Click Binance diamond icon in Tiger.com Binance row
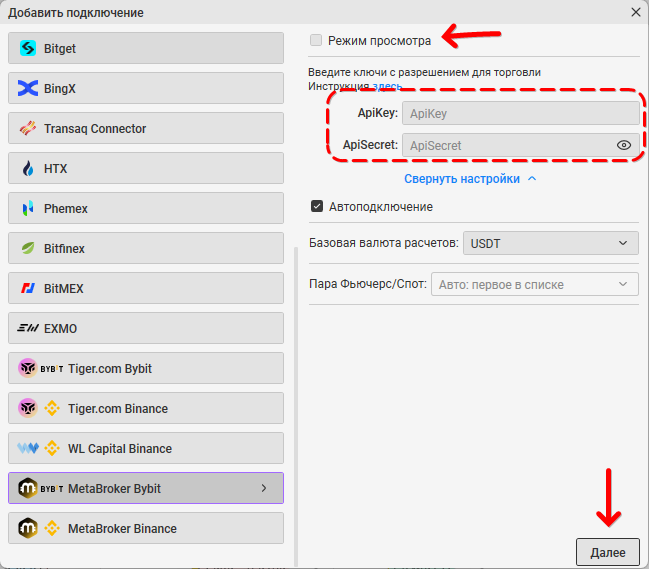Screen dimensions: 649x569 click(52, 408)
